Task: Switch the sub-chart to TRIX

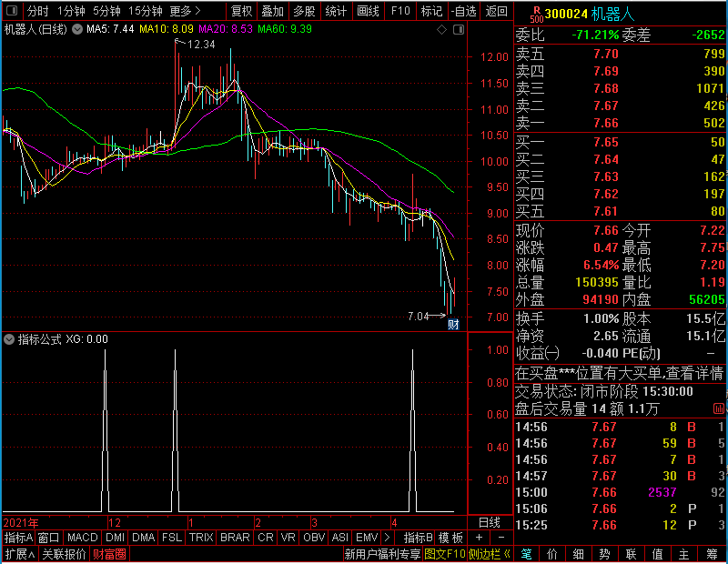Action: (x=201, y=538)
